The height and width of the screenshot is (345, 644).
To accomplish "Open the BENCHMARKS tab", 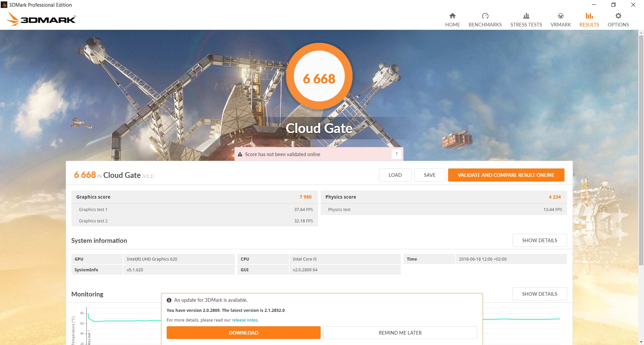I will (x=485, y=20).
